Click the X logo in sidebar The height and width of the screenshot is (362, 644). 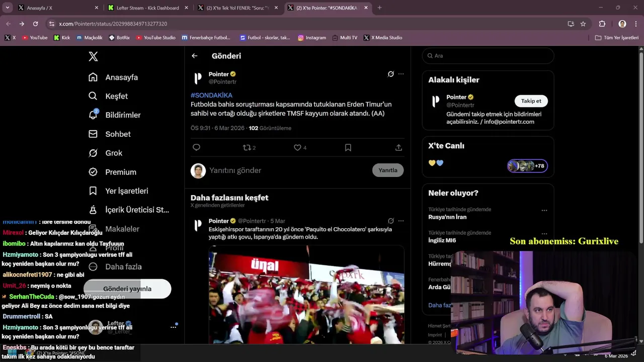pos(93,56)
